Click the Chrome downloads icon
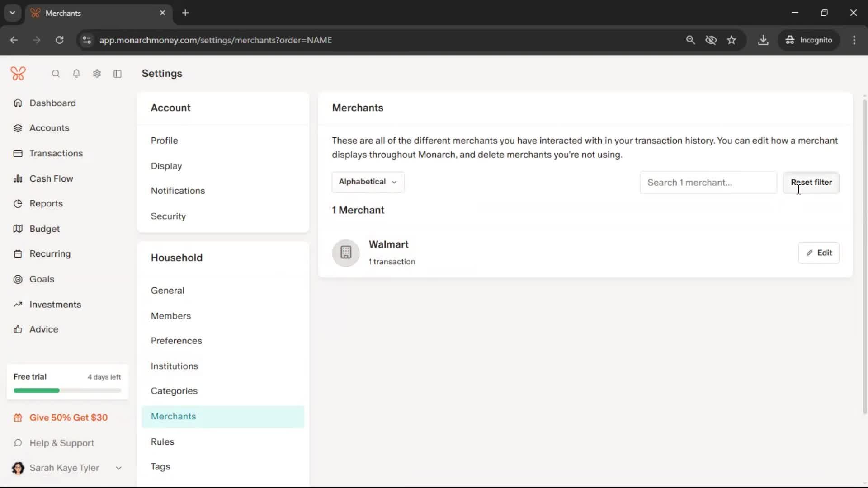Image resolution: width=868 pixels, height=488 pixels. tap(763, 40)
